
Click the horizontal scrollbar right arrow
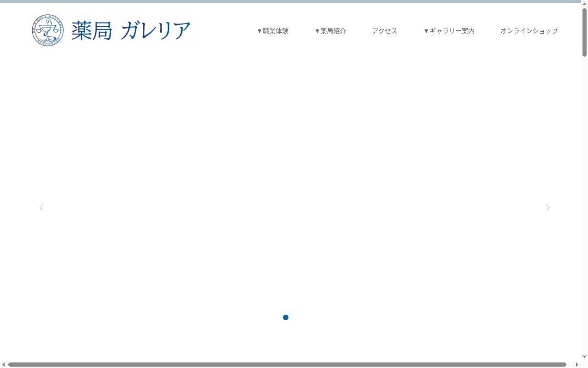[x=577, y=365]
